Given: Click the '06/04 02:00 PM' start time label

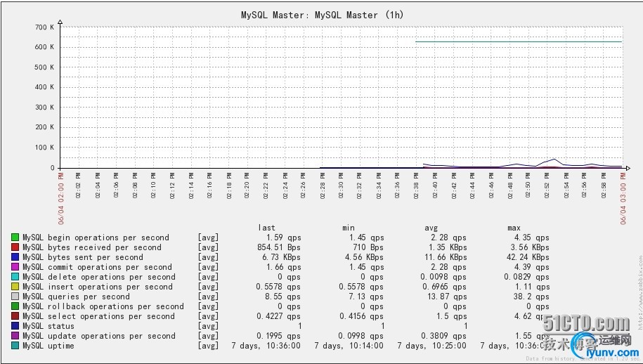Looking at the screenshot, I should tap(60, 199).
